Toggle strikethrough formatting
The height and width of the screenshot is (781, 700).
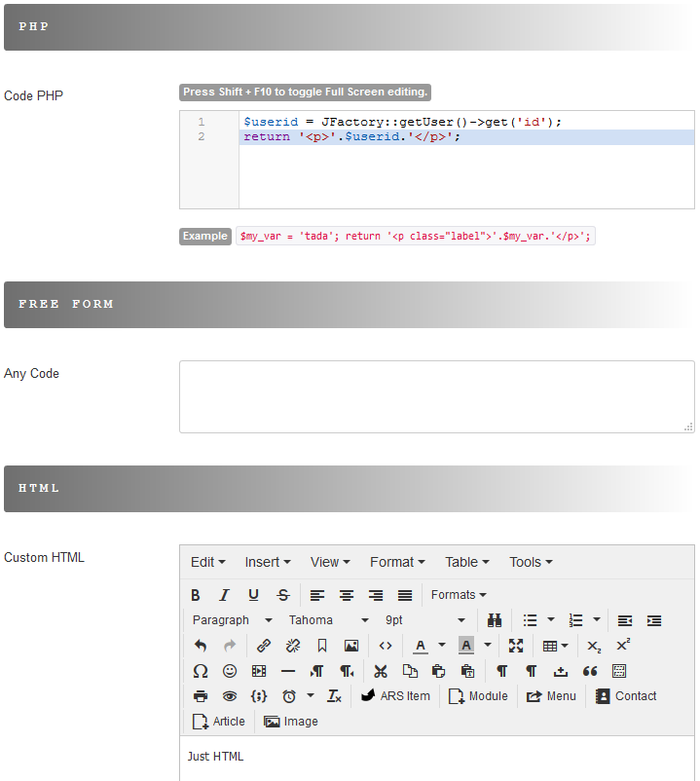(283, 595)
